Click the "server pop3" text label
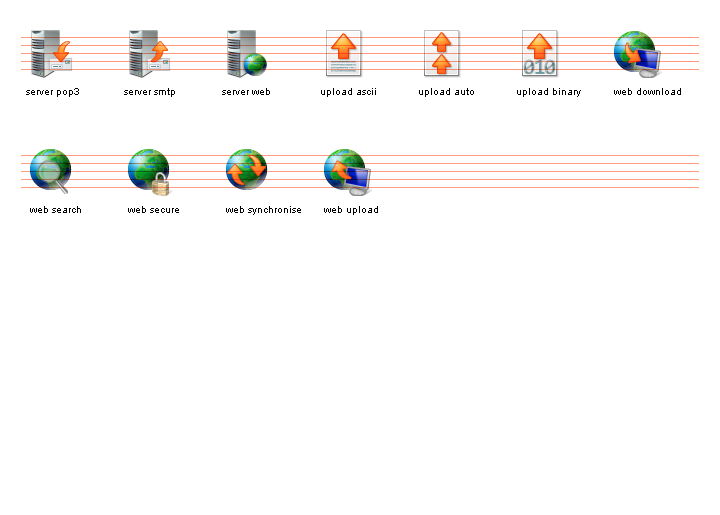 tap(53, 92)
